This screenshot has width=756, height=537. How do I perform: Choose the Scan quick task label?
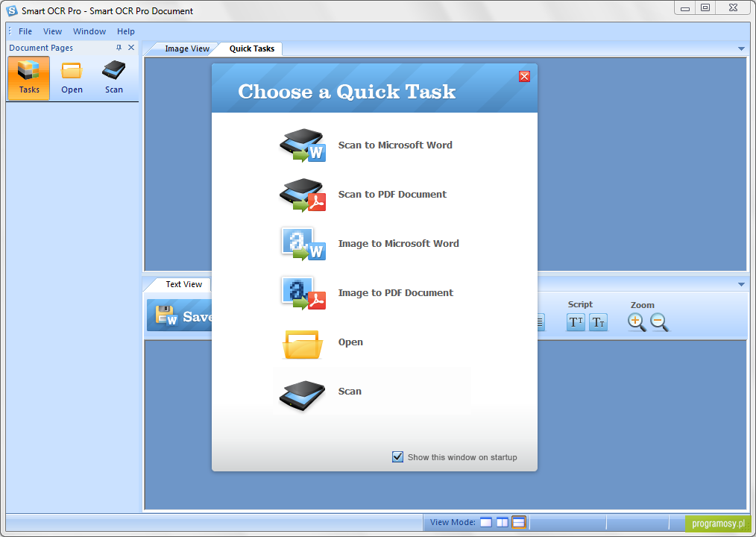point(350,392)
